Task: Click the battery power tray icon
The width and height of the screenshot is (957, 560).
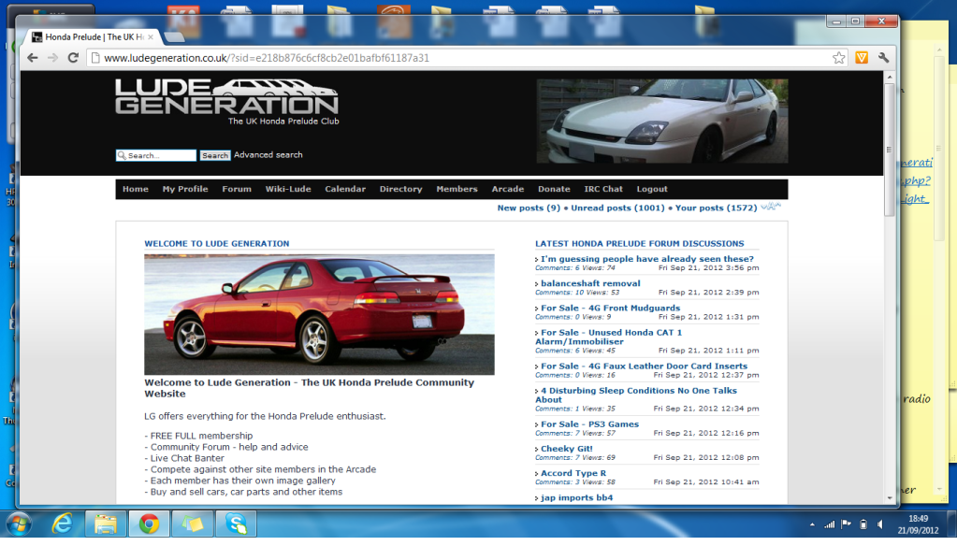Action: pos(863,524)
